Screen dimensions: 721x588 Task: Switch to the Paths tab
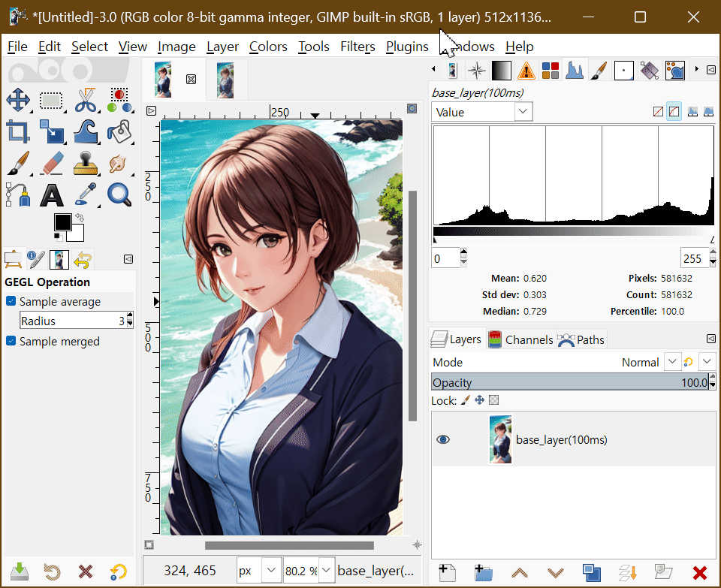click(581, 339)
